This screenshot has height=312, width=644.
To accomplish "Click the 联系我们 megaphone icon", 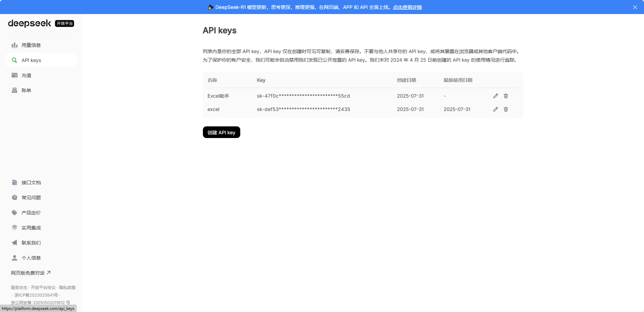I will pyautogui.click(x=14, y=243).
